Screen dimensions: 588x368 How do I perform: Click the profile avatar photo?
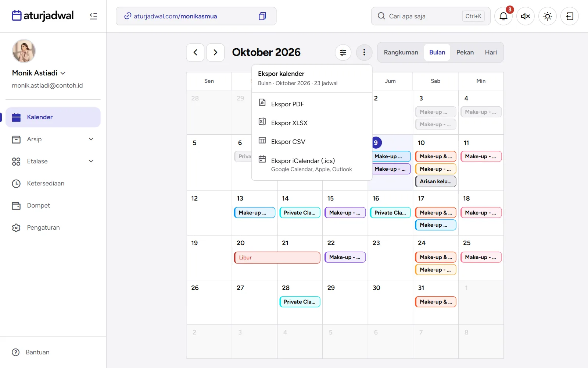[24, 51]
